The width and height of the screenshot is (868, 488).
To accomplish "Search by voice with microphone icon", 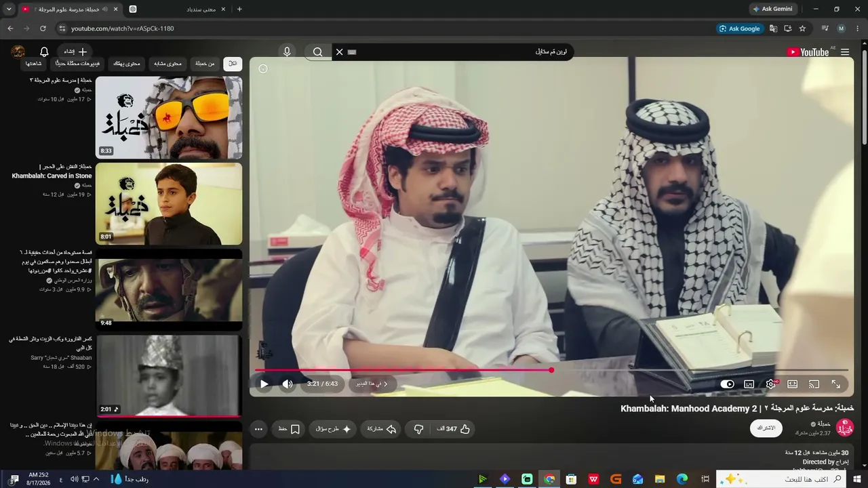I will point(287,52).
